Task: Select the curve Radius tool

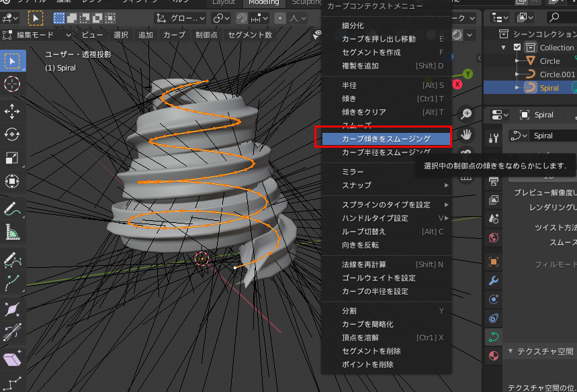Action: pos(12,309)
